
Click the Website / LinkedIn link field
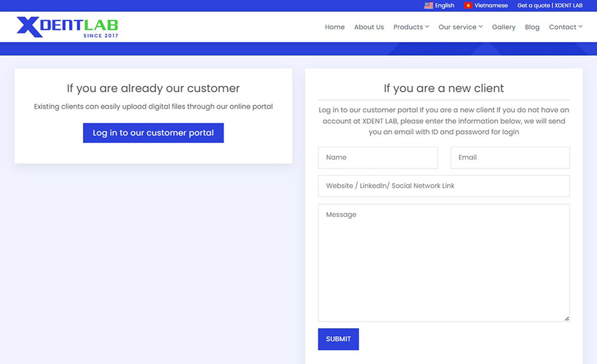(444, 186)
